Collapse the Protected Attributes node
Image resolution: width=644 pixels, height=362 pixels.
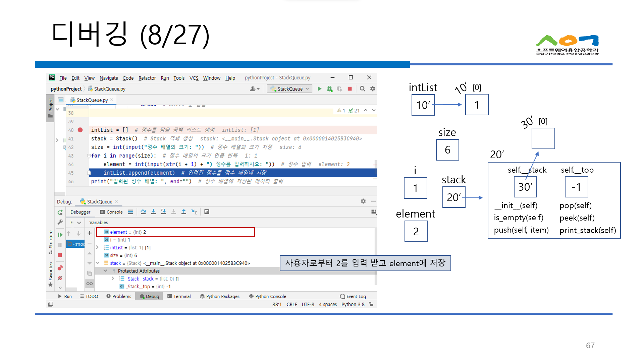click(x=105, y=271)
